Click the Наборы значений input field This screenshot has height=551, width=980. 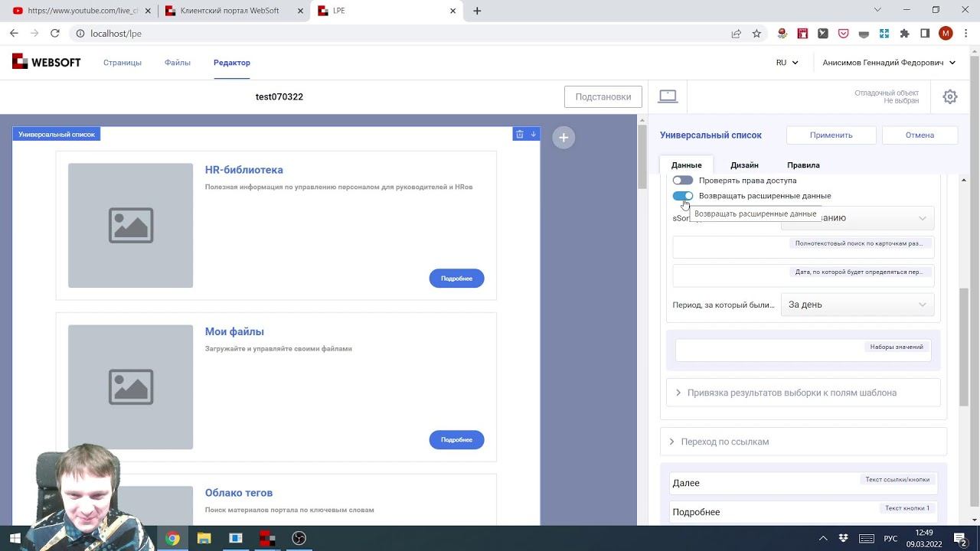point(803,350)
